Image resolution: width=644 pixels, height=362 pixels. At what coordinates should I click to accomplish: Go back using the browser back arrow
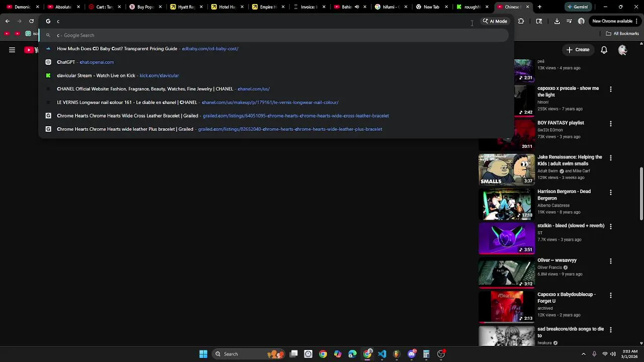tap(8, 21)
